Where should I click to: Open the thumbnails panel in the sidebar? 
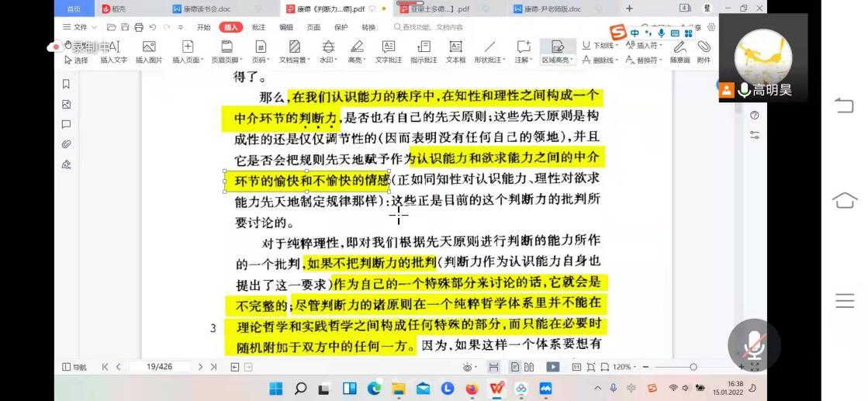pos(66,104)
